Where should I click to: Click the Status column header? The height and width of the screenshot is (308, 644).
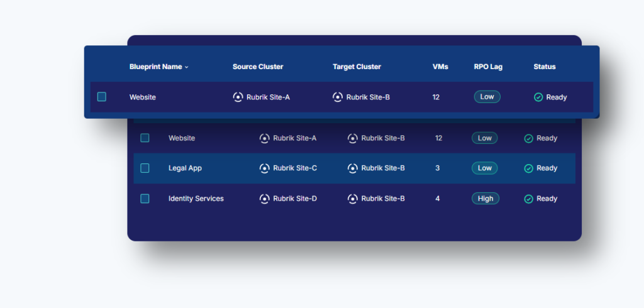coord(545,67)
